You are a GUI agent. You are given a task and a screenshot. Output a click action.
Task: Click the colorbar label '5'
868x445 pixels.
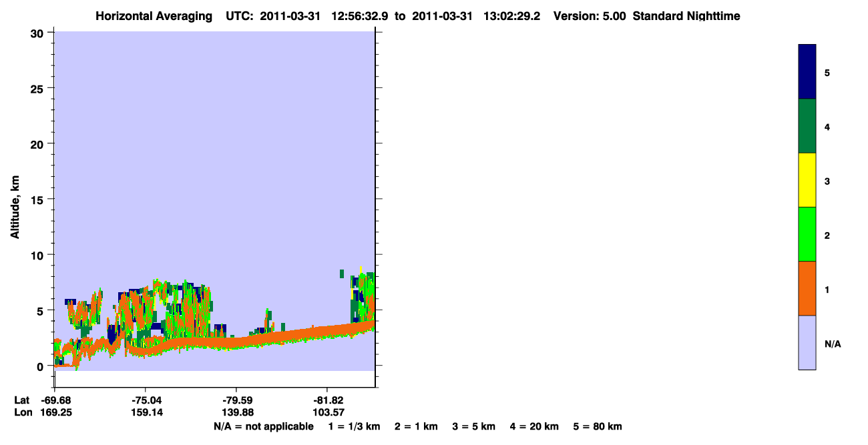[x=827, y=73]
